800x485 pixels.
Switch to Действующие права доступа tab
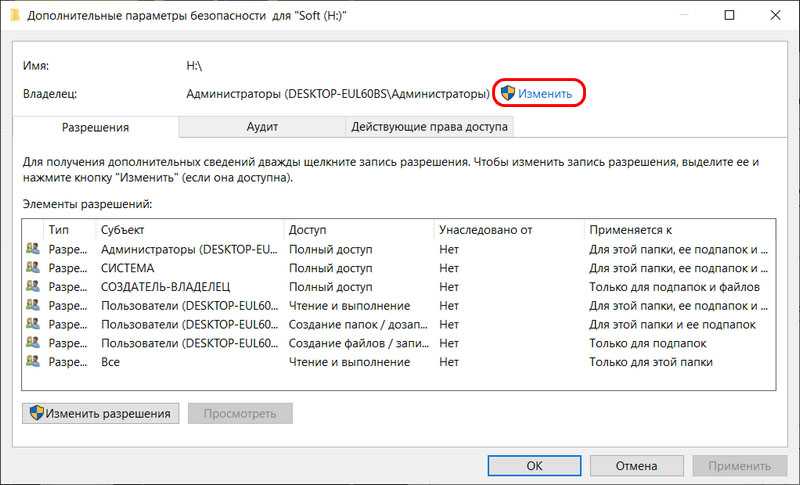(x=429, y=127)
